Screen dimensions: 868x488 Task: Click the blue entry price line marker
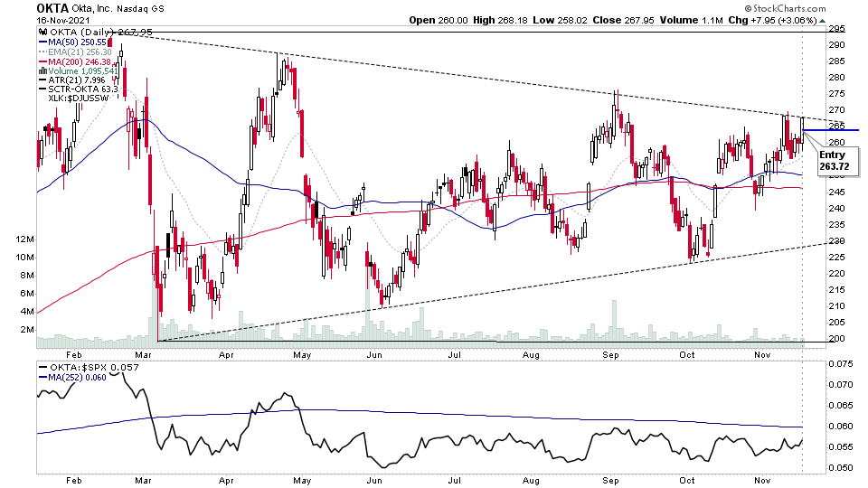tap(830, 130)
